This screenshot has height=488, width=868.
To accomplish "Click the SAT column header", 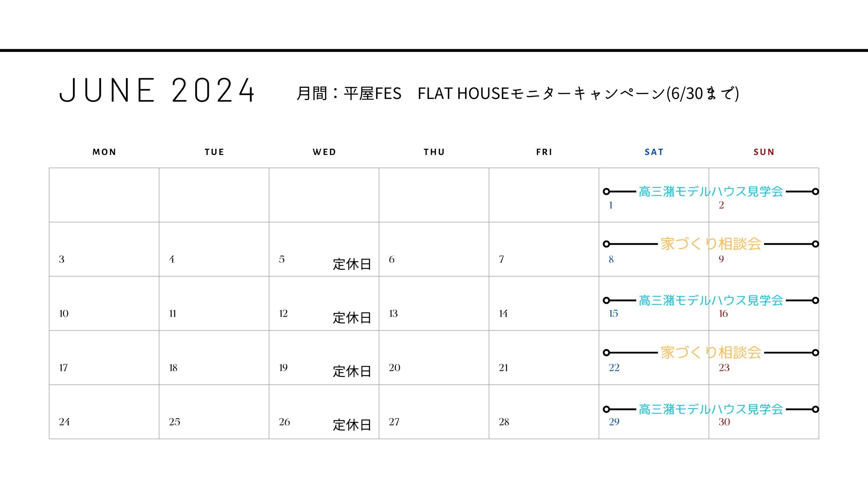I will tap(654, 152).
